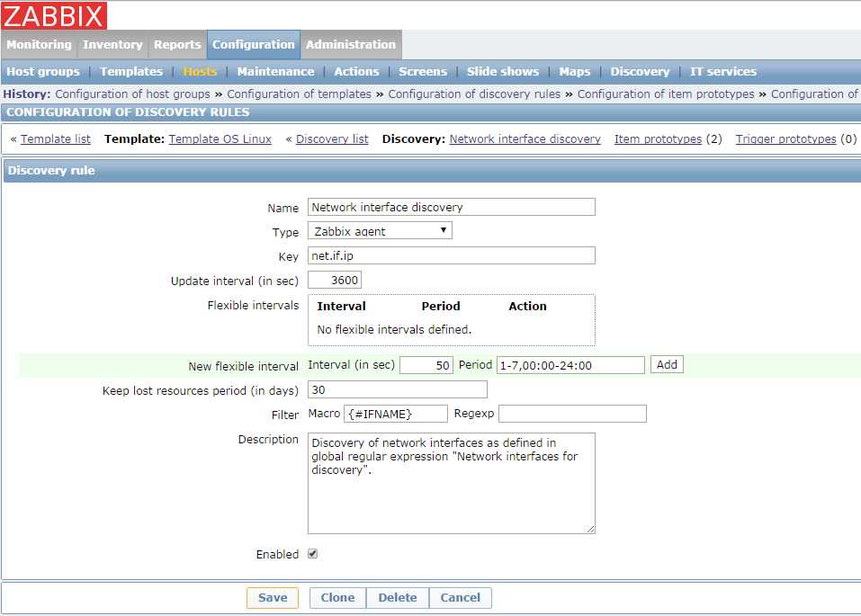Open the Administration tab

(x=351, y=44)
